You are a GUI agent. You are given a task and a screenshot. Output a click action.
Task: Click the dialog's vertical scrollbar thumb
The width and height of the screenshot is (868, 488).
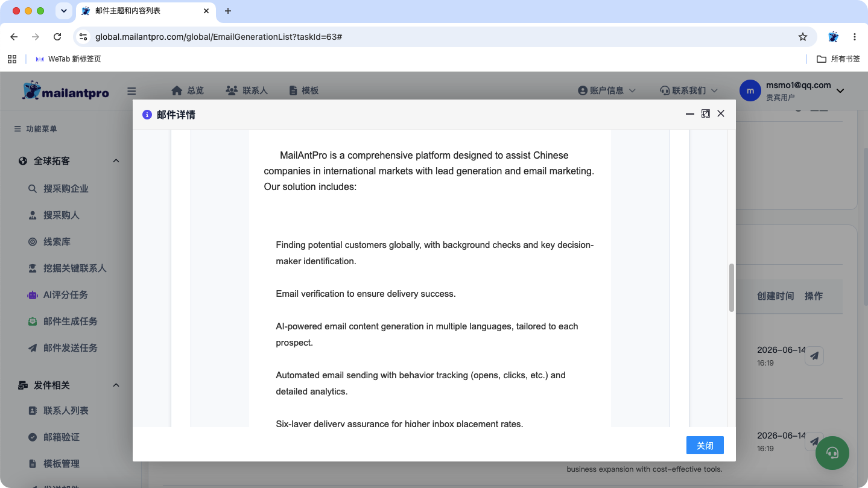click(732, 287)
